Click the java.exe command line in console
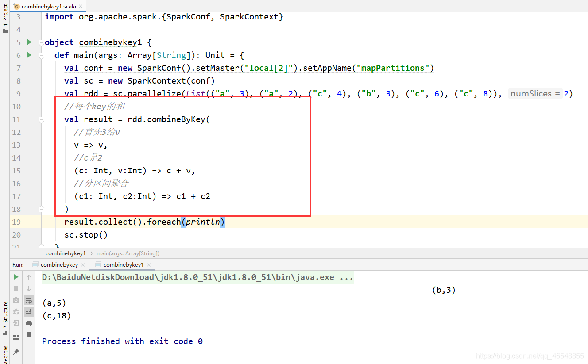The image size is (588, 364). (x=197, y=277)
